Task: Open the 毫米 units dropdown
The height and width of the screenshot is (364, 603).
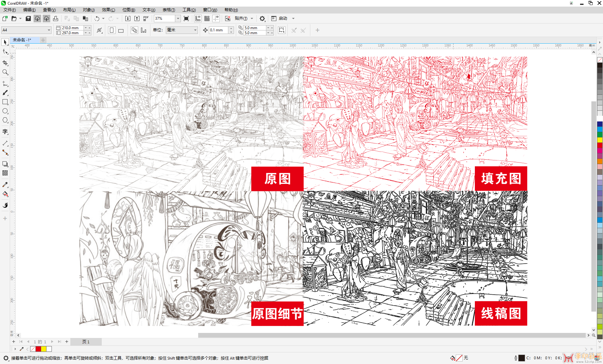Action: point(182,30)
